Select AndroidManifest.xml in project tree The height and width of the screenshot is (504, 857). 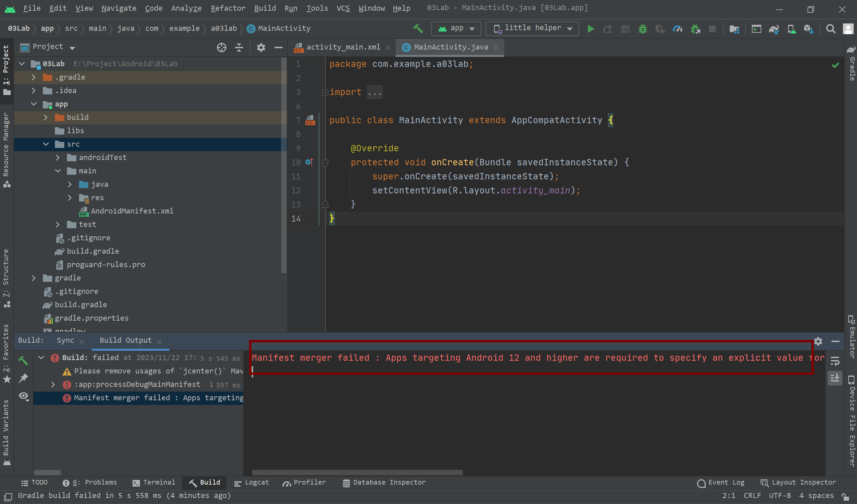coord(132,211)
